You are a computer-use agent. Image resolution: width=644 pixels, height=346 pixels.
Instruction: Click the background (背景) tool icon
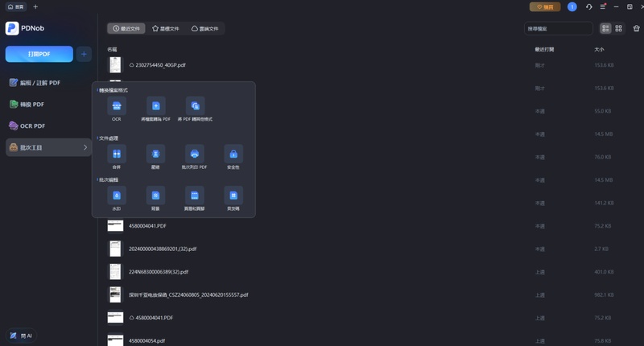pos(155,195)
